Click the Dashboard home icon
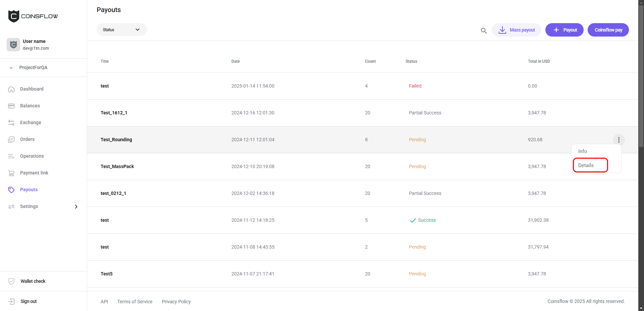Screen dimensions: 644x311 [11, 89]
